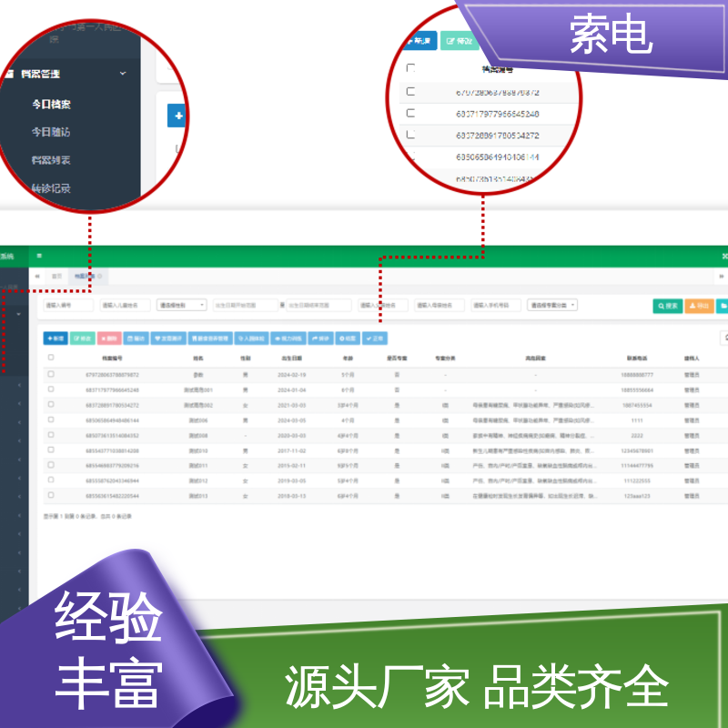Check the row for record 685546983779209216
Screen dimensions: 728x728
51,465
